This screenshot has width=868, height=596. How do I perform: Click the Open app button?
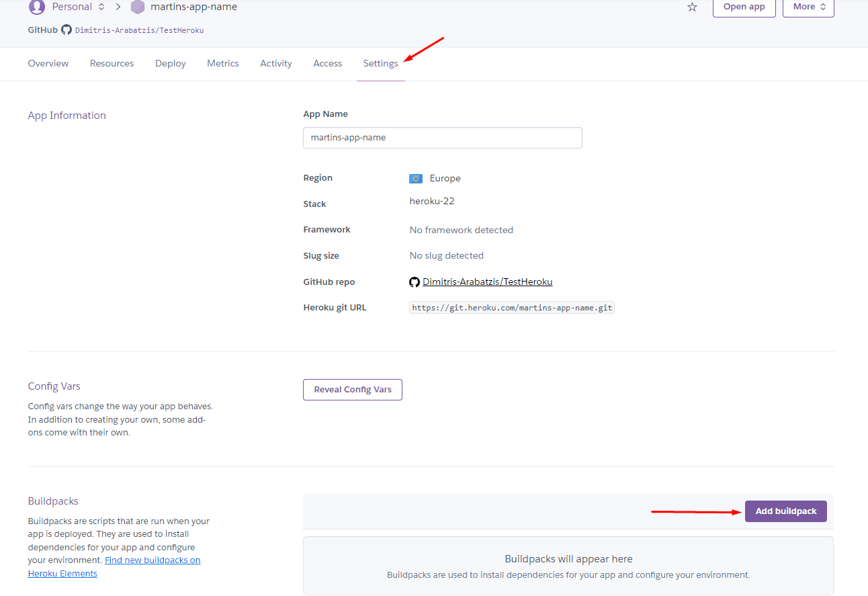744,7
